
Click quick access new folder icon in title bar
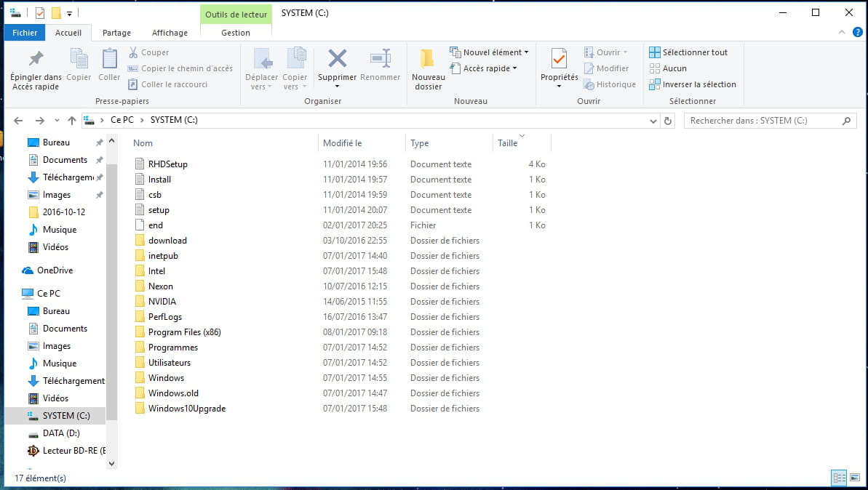coord(56,12)
